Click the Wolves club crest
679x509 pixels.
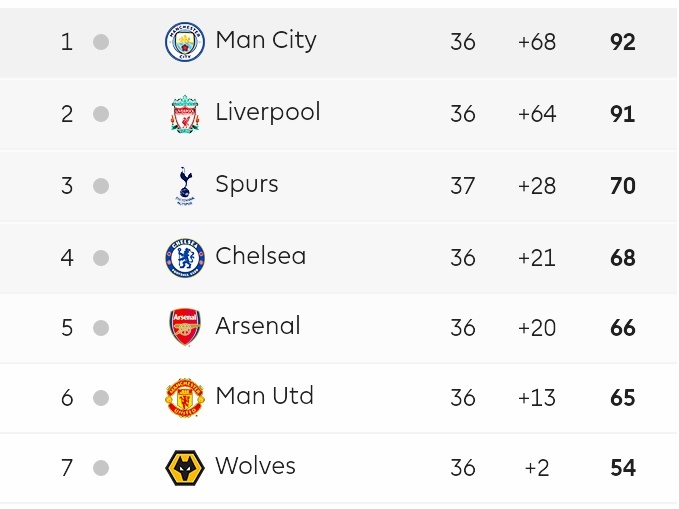[x=184, y=468]
